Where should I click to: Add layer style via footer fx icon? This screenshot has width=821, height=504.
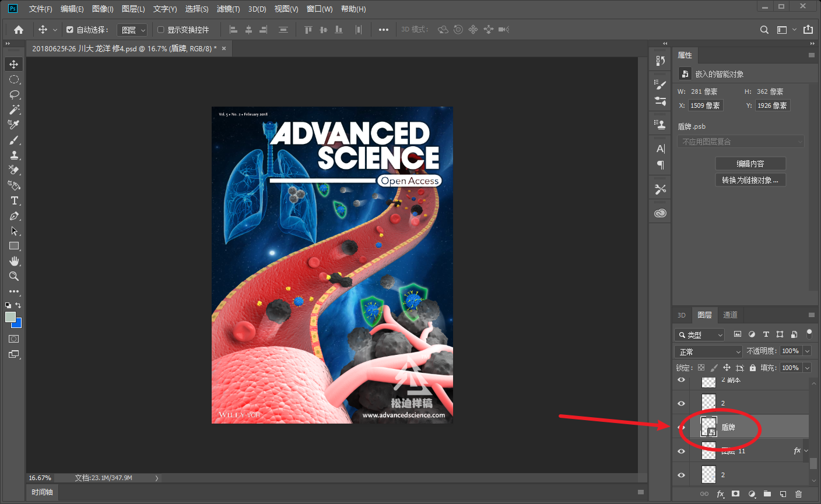720,494
